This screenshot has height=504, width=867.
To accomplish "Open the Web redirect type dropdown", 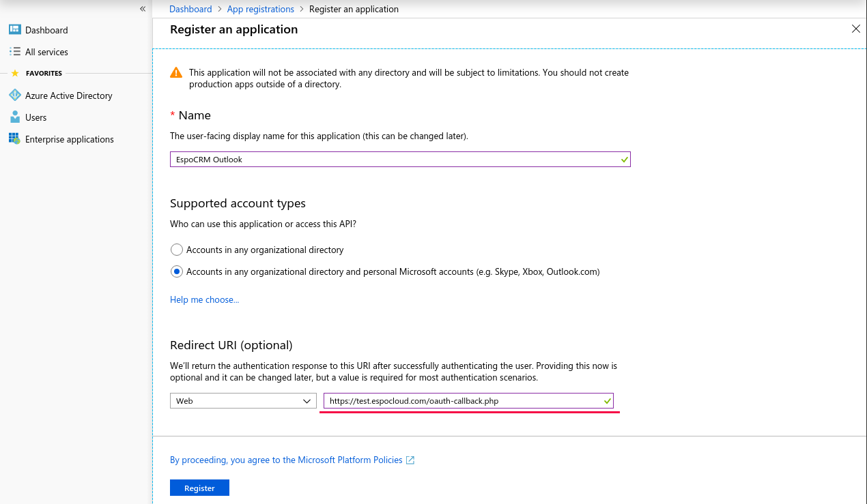I will pyautogui.click(x=243, y=401).
